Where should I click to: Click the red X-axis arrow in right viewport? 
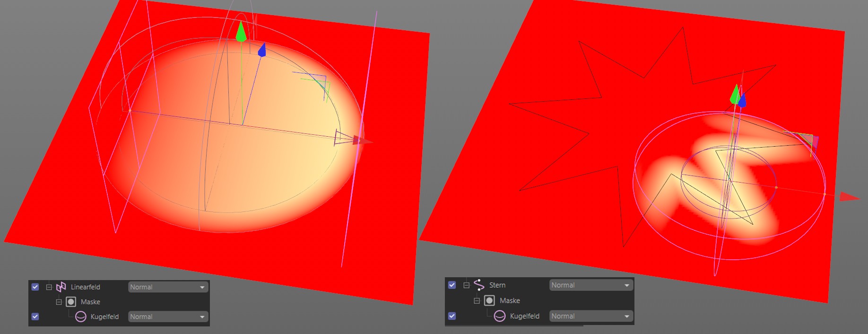coord(849,197)
